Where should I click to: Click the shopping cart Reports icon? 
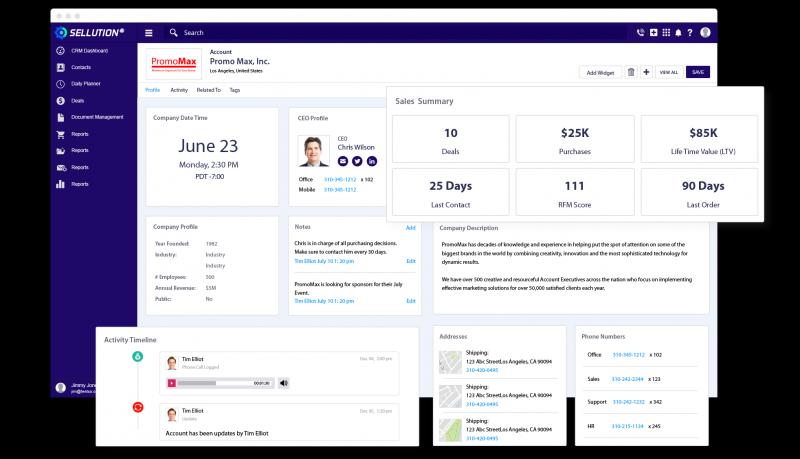(x=60, y=134)
